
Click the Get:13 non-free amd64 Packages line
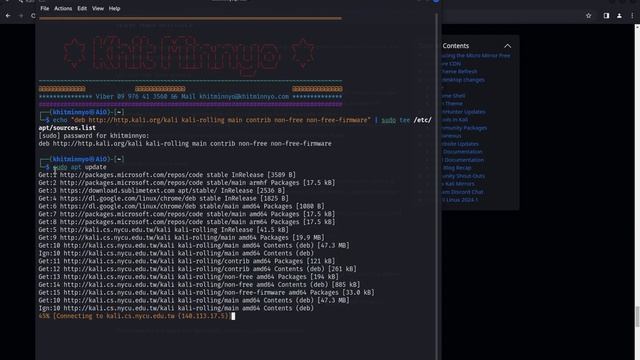pos(188,277)
